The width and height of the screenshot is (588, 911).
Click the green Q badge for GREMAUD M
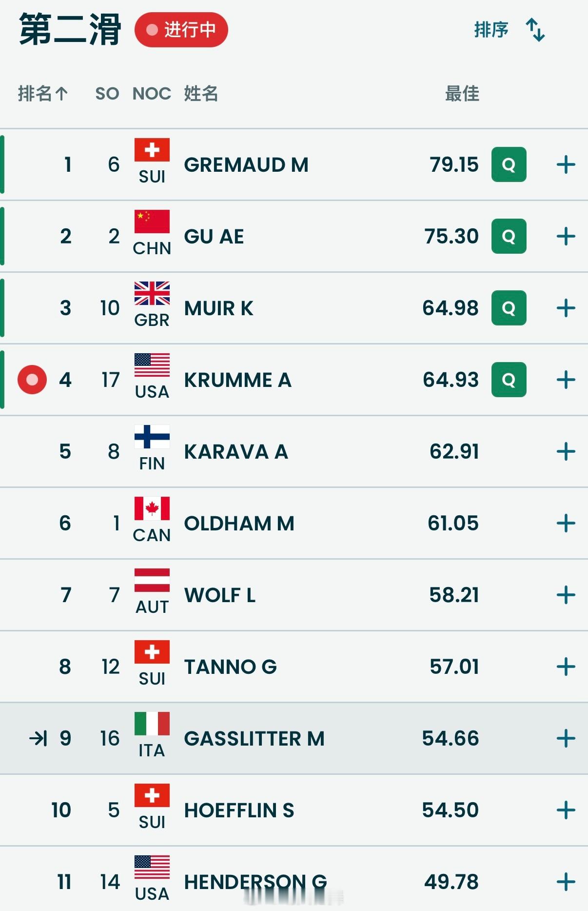point(509,164)
